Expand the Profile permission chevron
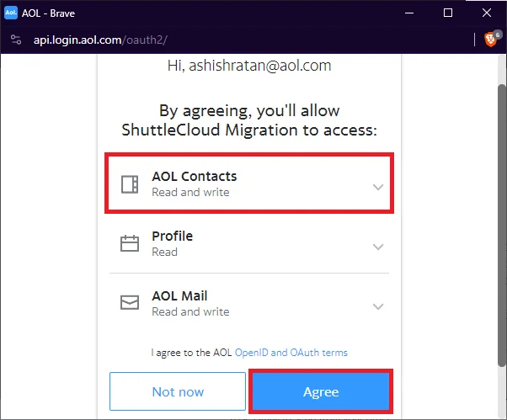The image size is (507, 420). point(378,247)
